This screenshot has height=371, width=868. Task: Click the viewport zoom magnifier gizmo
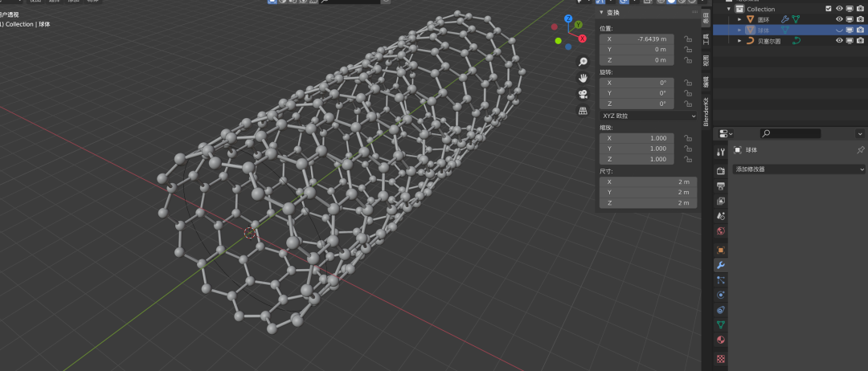[x=583, y=61]
